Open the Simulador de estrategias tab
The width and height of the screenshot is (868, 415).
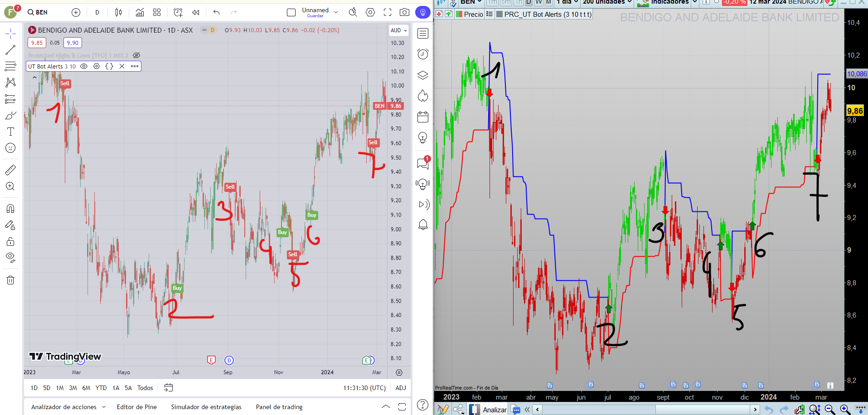point(206,407)
